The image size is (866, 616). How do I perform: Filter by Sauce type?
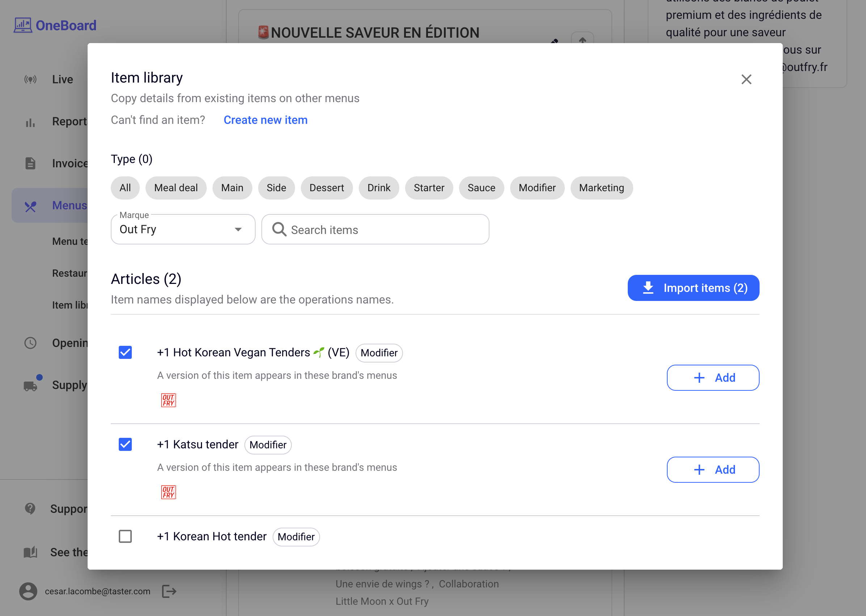481,188
